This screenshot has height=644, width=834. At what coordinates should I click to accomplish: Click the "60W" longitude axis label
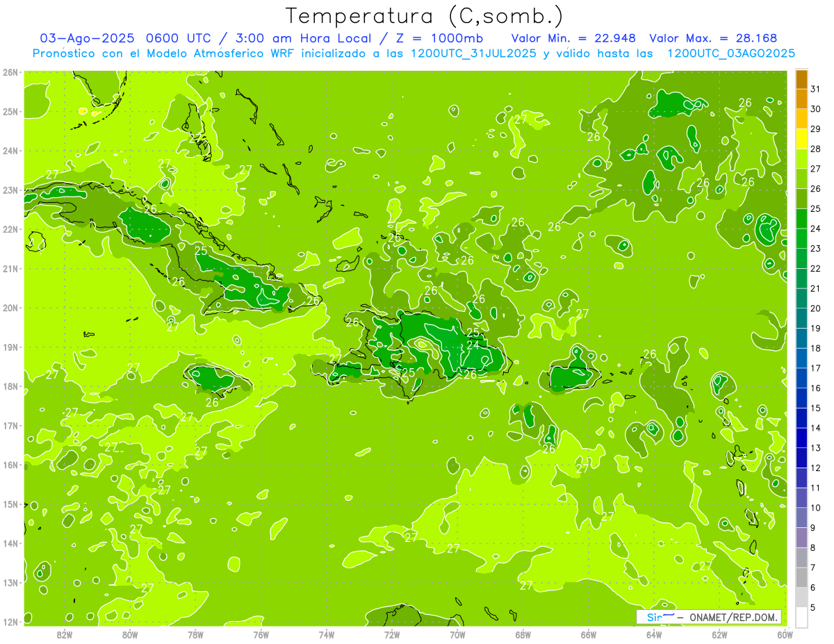point(785,635)
